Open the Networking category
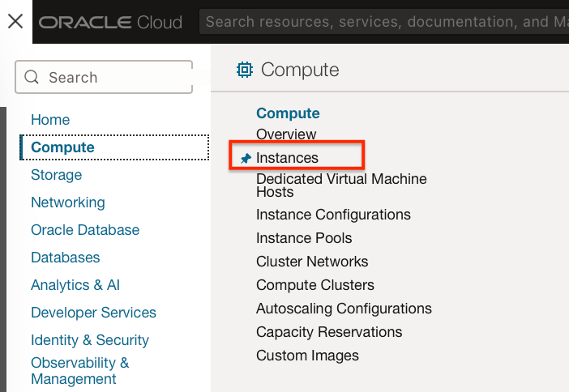This screenshot has width=569, height=392. (x=68, y=202)
